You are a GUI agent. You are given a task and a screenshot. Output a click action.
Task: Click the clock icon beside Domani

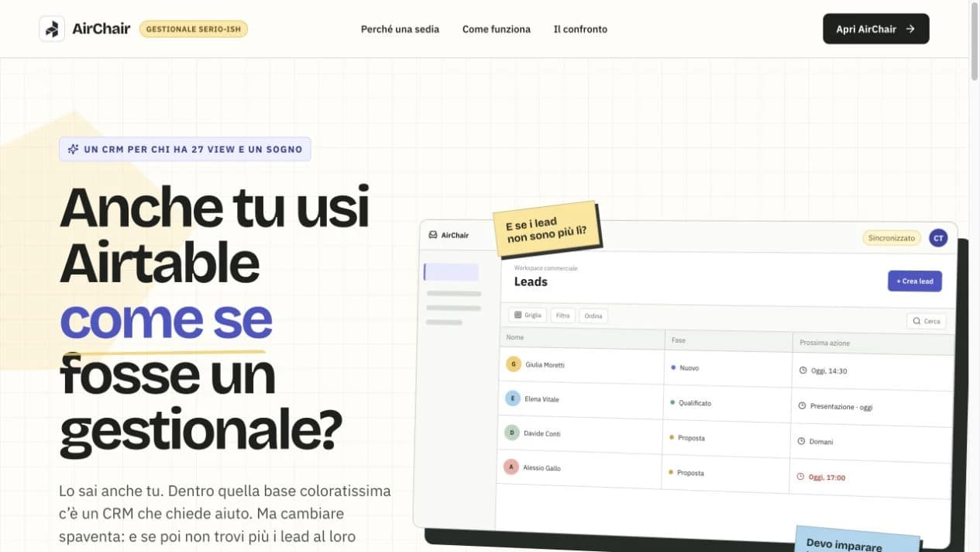tap(801, 441)
